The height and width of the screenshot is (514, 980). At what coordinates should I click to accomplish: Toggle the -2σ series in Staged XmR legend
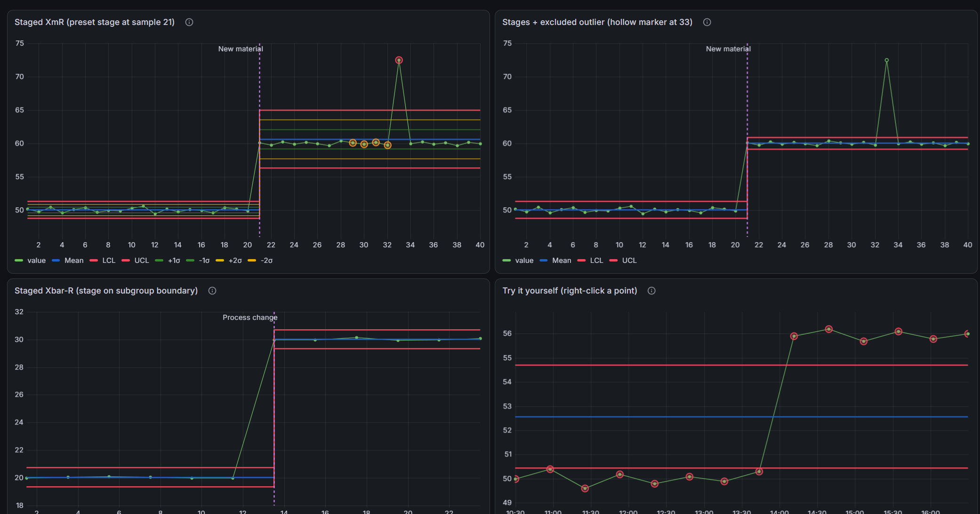tap(266, 261)
